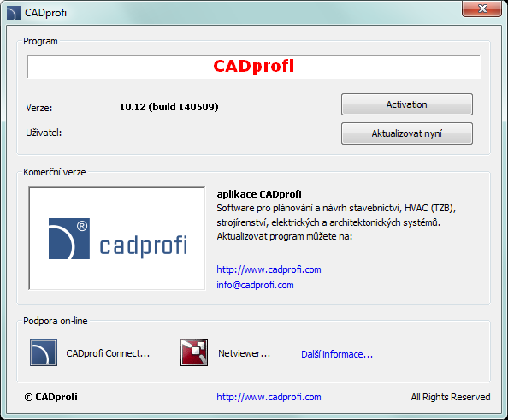Screen dimensions: 508x420
Task: Click the Netviewer... label
Action: [x=244, y=353]
